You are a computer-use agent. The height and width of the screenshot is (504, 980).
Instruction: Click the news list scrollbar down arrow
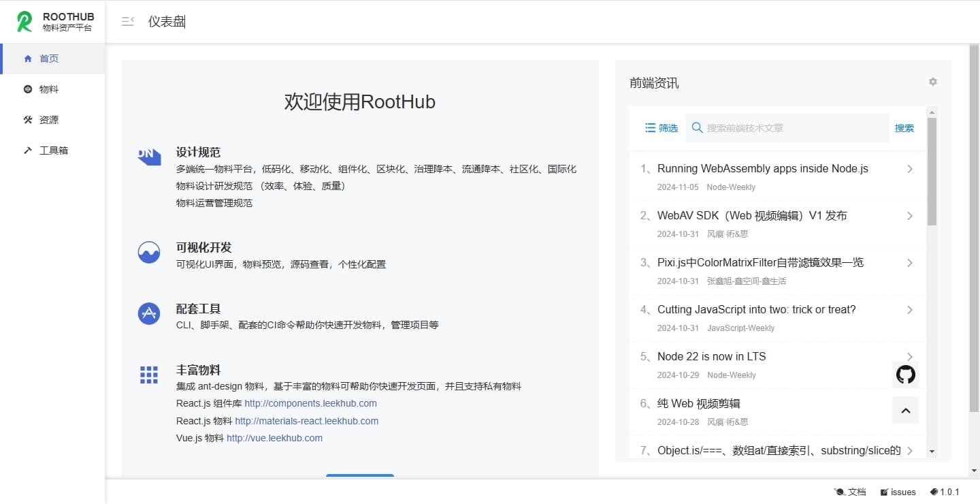tap(932, 452)
